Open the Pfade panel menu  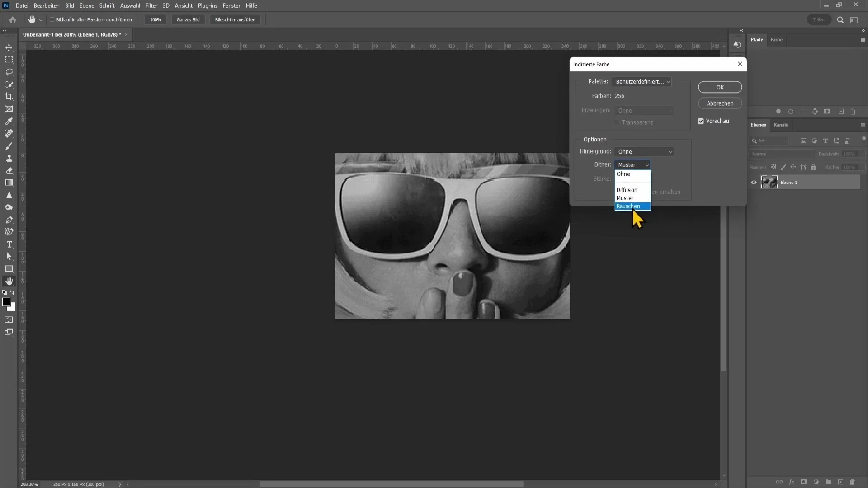(x=863, y=40)
